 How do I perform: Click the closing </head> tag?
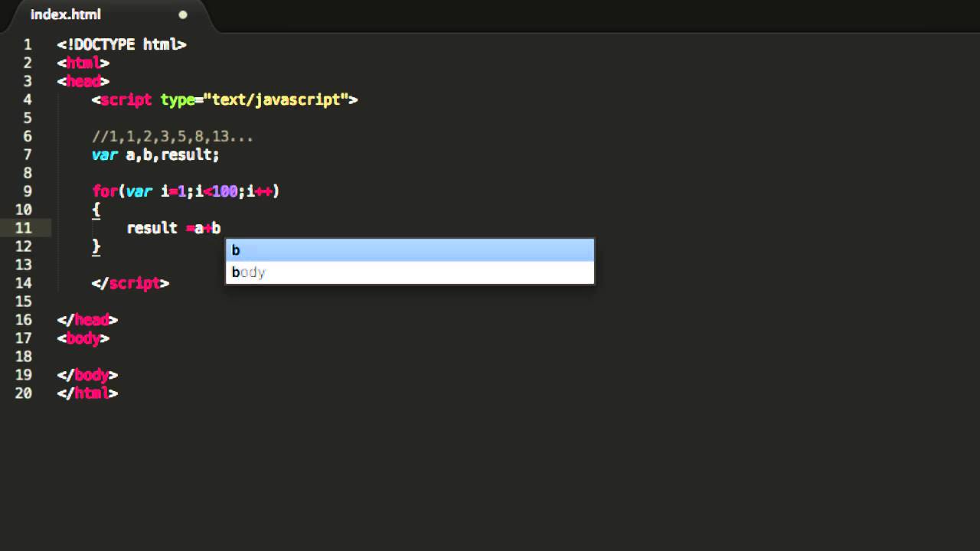[x=87, y=320]
